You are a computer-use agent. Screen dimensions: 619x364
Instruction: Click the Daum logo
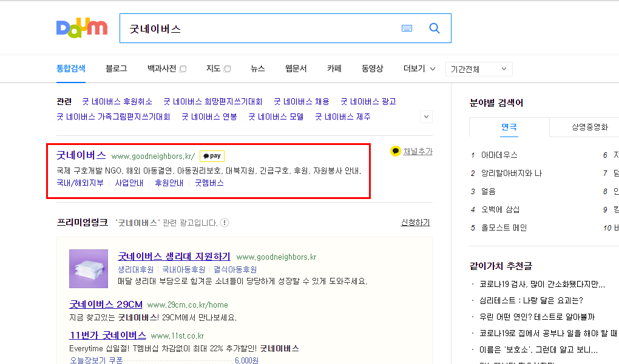click(82, 28)
